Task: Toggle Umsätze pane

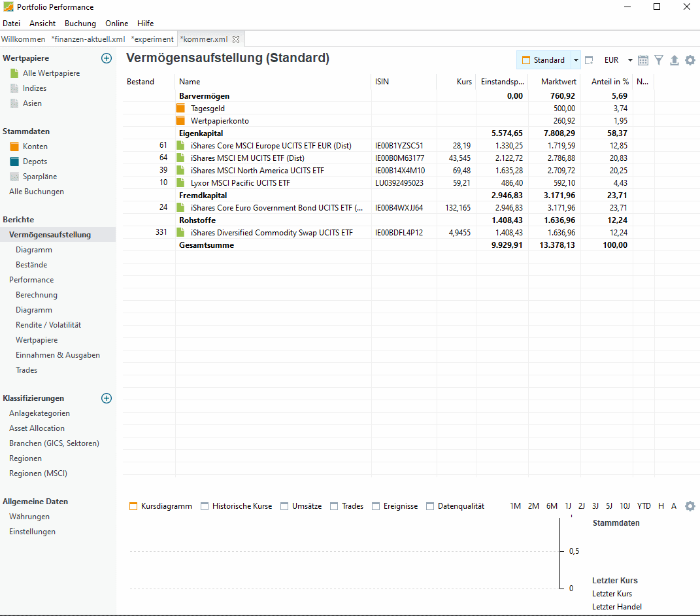Action: 301,506
